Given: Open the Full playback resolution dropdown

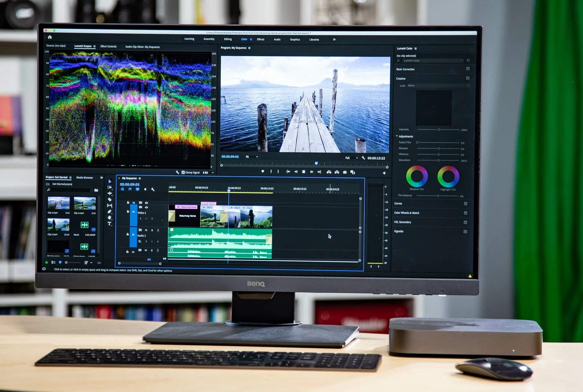Looking at the screenshot, I should click(351, 158).
